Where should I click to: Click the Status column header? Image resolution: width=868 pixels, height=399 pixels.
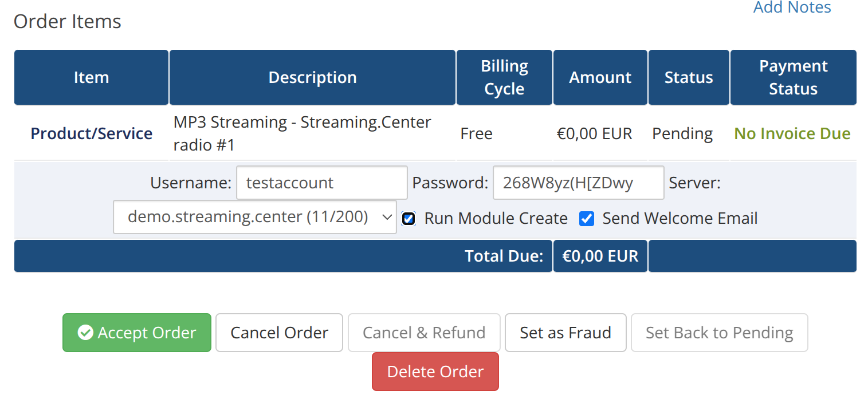tap(689, 77)
